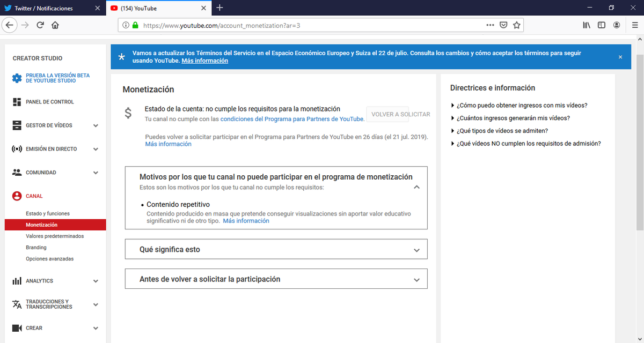Reload the page with refresh icon
This screenshot has height=343, width=644.
pyautogui.click(x=40, y=25)
